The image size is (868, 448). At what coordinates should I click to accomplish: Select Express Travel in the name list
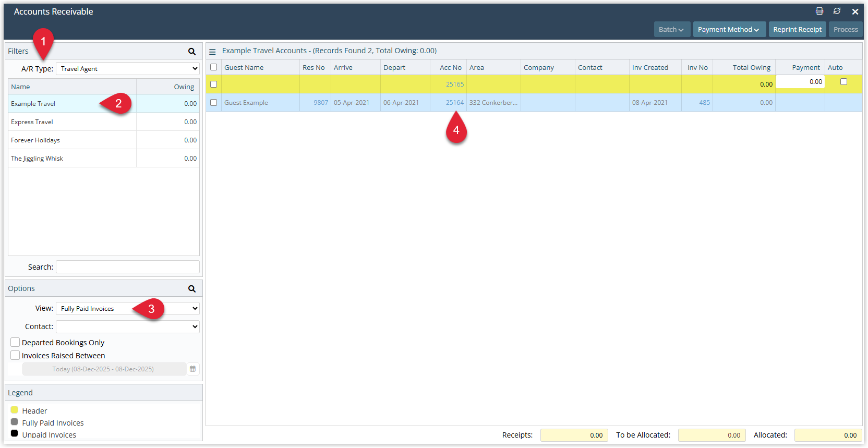pos(103,122)
